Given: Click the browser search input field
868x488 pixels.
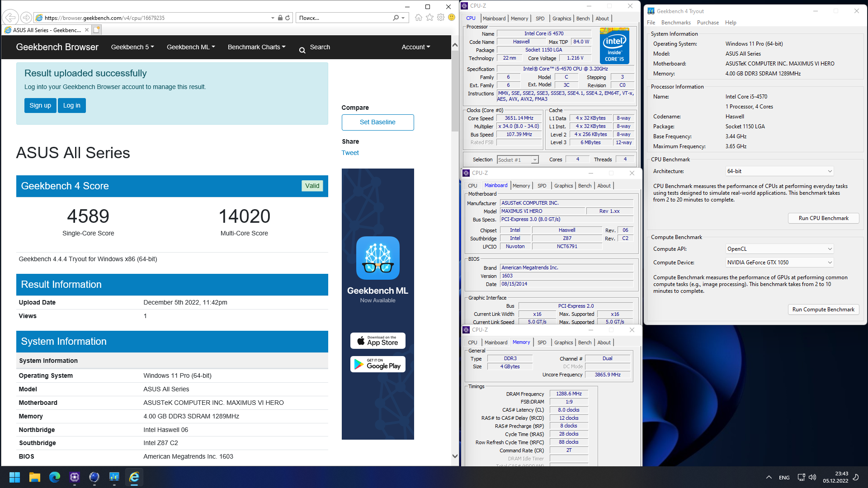Looking at the screenshot, I should tap(344, 18).
